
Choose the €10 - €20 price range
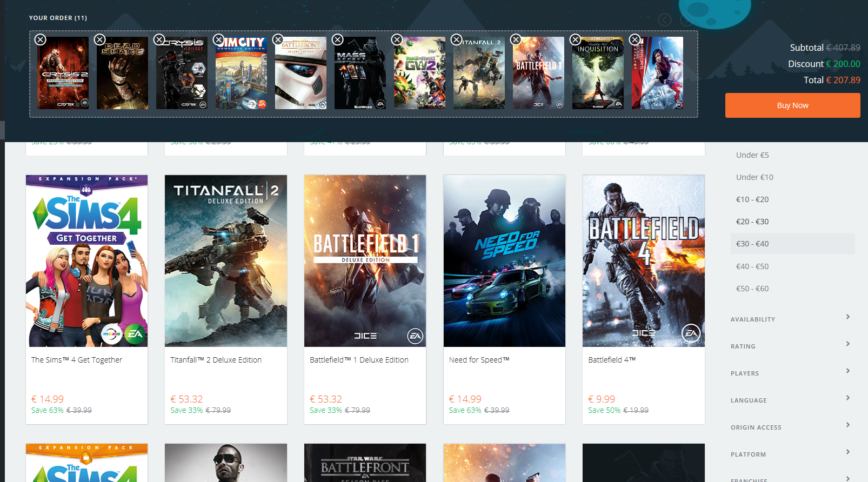point(752,199)
